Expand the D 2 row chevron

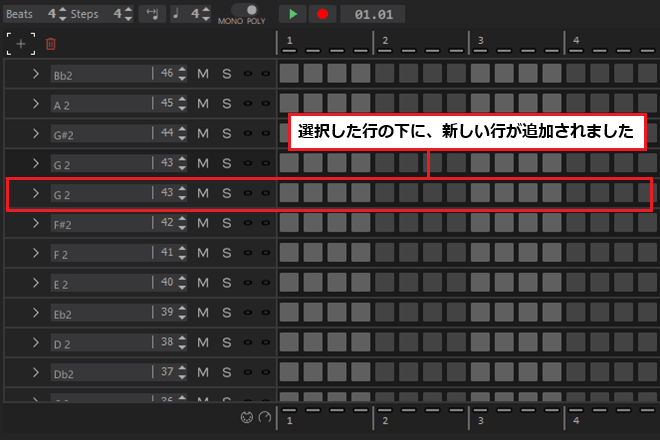[x=36, y=342]
